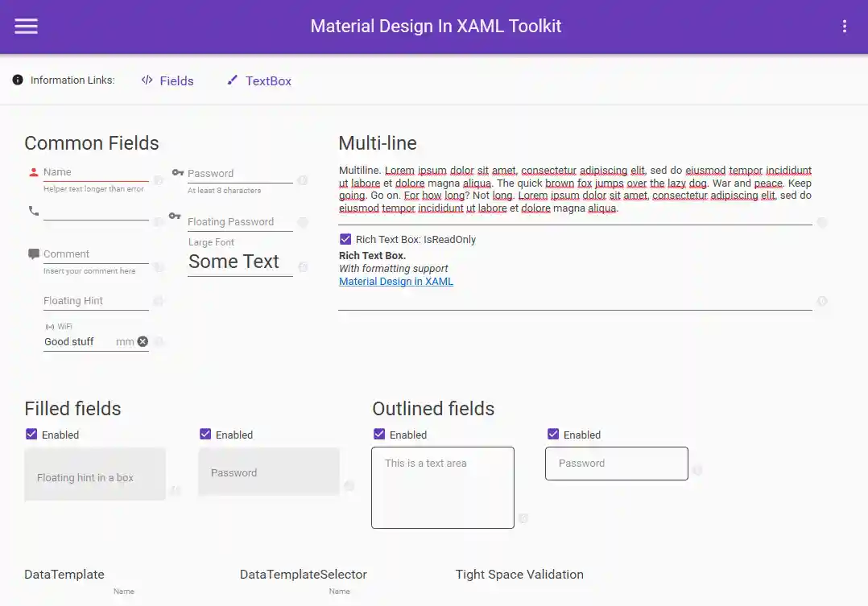The height and width of the screenshot is (606, 868).
Task: Toggle Enabled above the text area
Action: pos(379,435)
